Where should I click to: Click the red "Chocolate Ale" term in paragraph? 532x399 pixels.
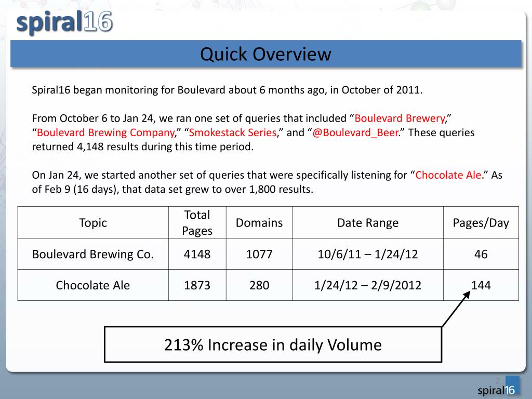448,175
